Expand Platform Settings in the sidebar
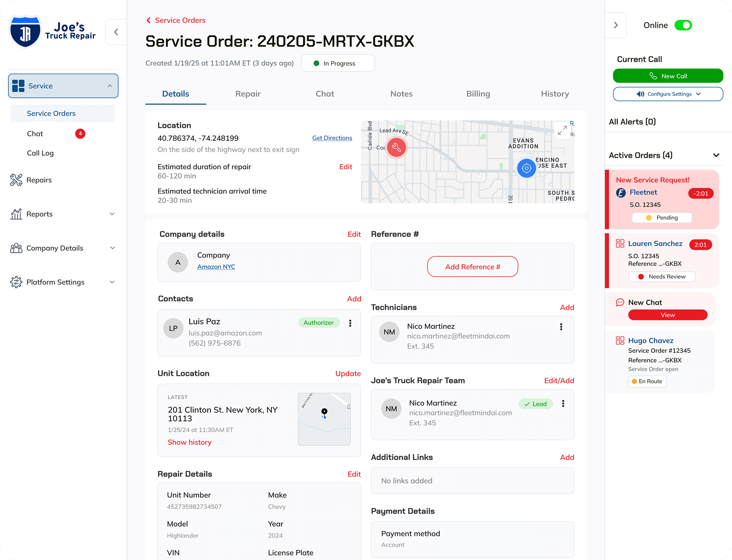This screenshot has height=560, width=732. (112, 282)
